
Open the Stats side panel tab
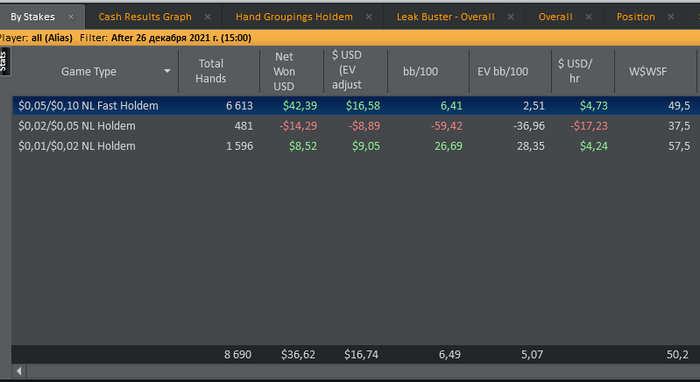tap(4, 62)
